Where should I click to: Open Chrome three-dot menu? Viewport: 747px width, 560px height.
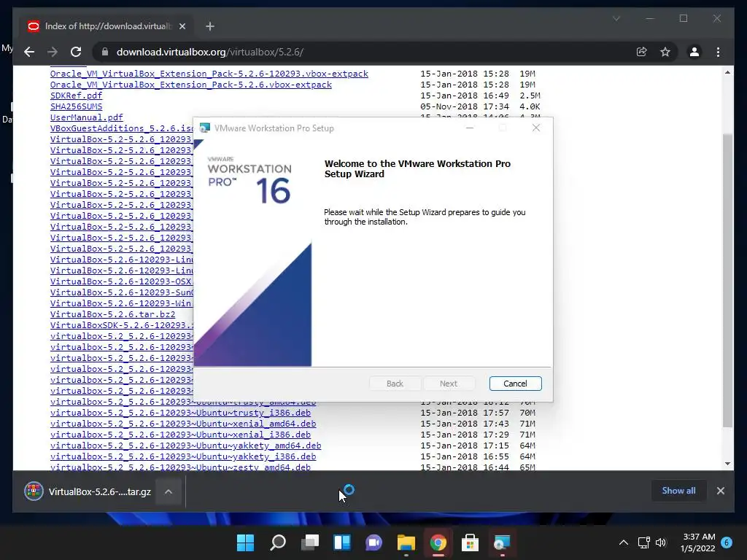718,52
